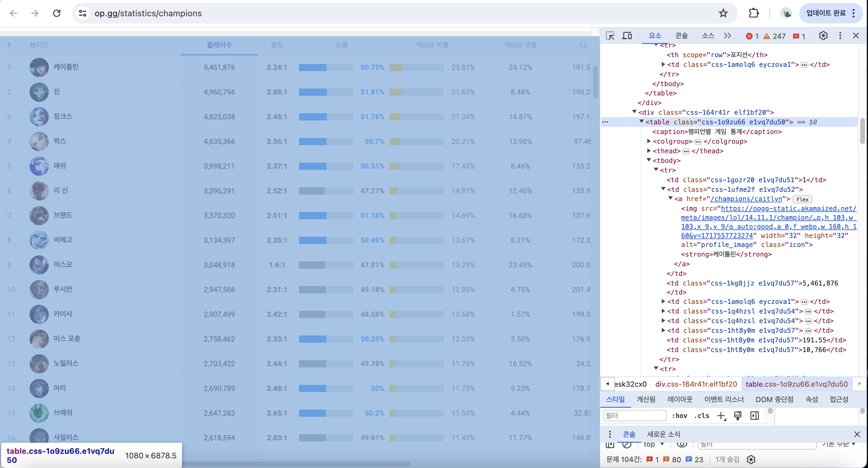Collapse the tbody element node

649,160
